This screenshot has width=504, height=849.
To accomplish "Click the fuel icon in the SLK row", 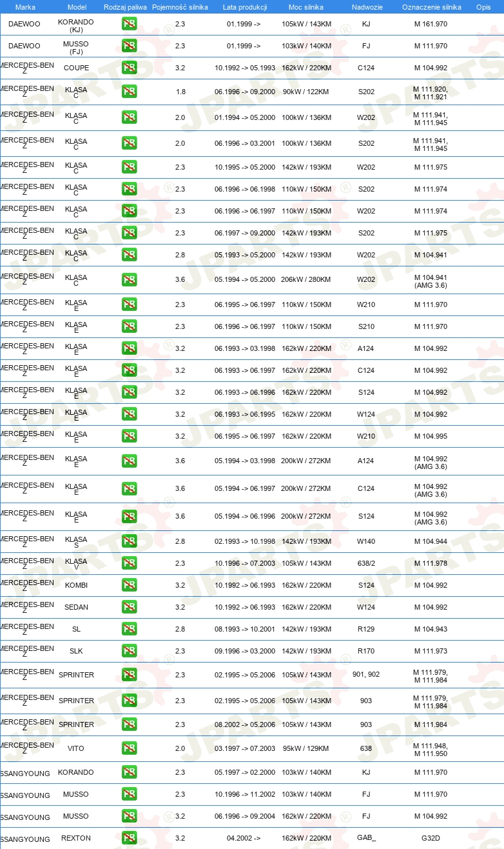I will (129, 651).
